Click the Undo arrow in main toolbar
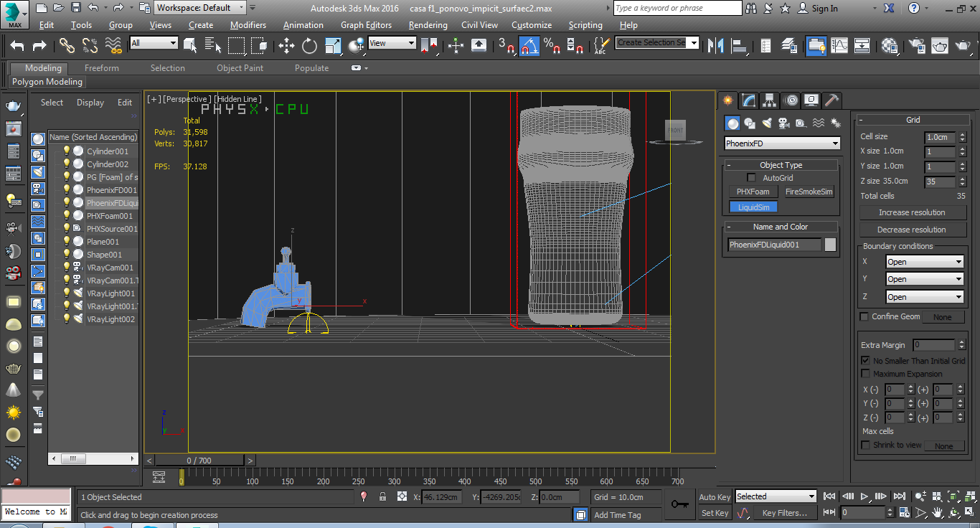980x528 pixels. pyautogui.click(x=17, y=46)
